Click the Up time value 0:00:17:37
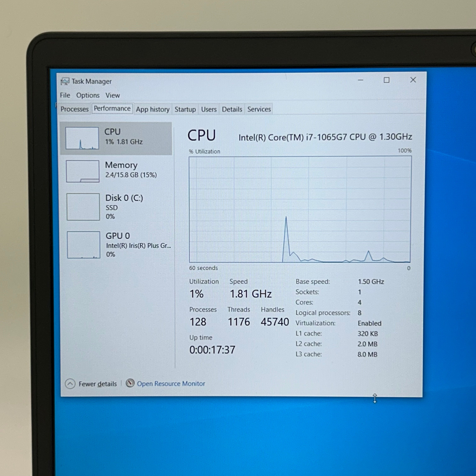476x476 pixels. (212, 350)
